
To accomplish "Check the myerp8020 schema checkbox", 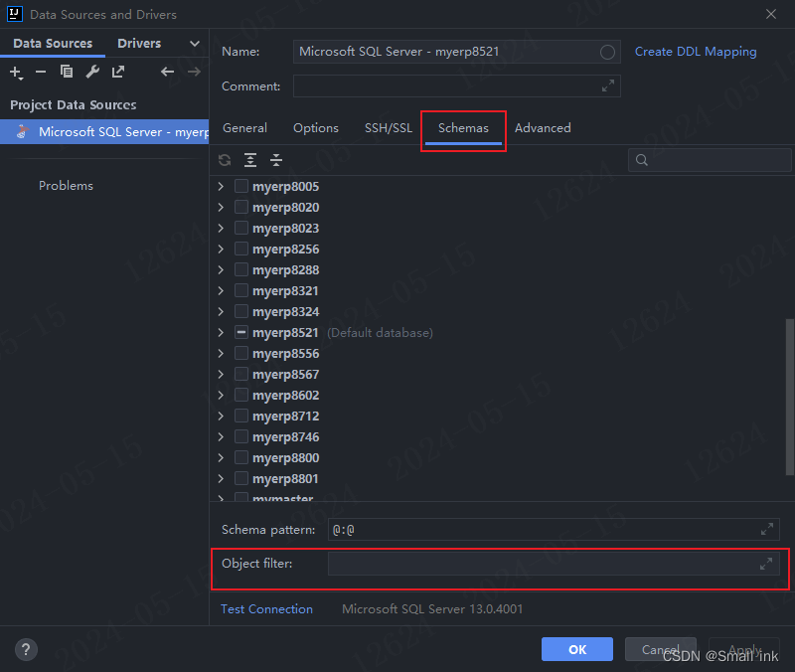I will pos(241,207).
